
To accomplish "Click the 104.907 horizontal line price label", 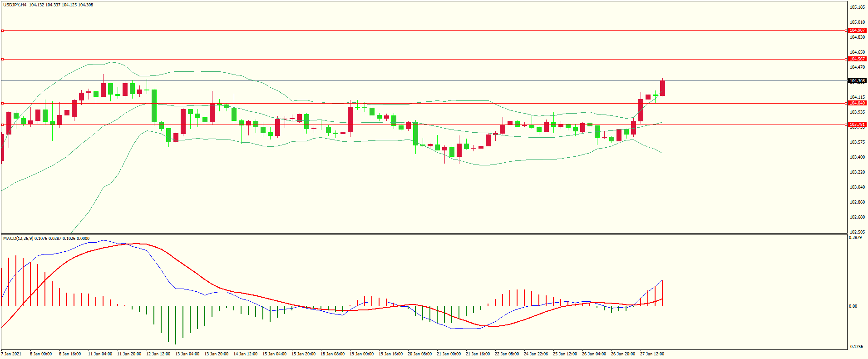I will [x=857, y=30].
